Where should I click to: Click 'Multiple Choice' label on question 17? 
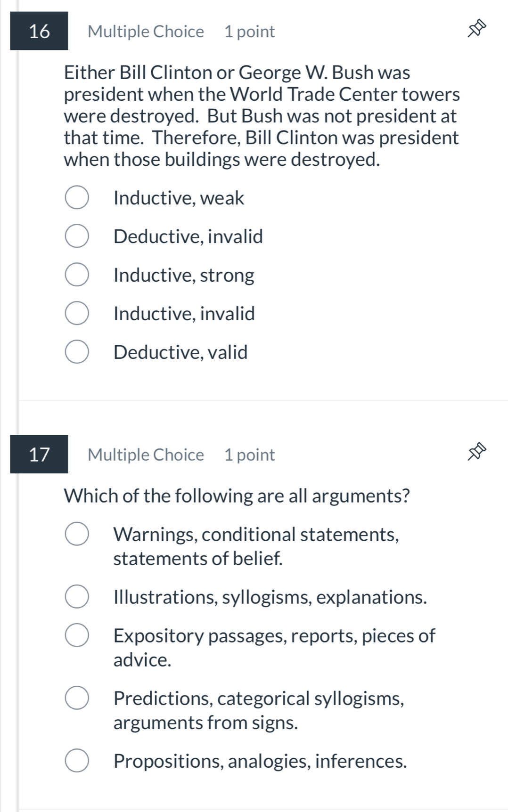tap(146, 455)
